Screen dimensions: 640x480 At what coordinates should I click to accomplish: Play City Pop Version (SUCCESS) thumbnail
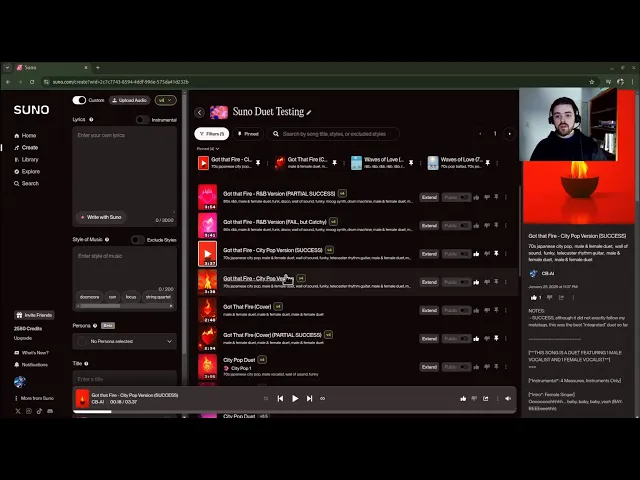[x=207, y=253]
